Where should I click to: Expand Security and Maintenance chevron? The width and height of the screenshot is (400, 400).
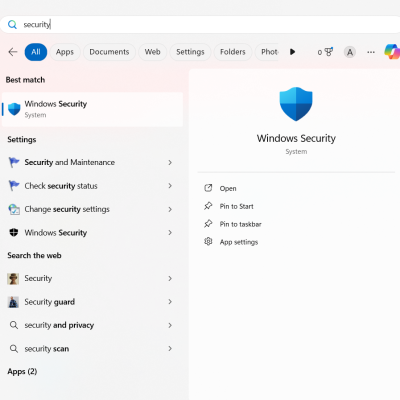170,162
